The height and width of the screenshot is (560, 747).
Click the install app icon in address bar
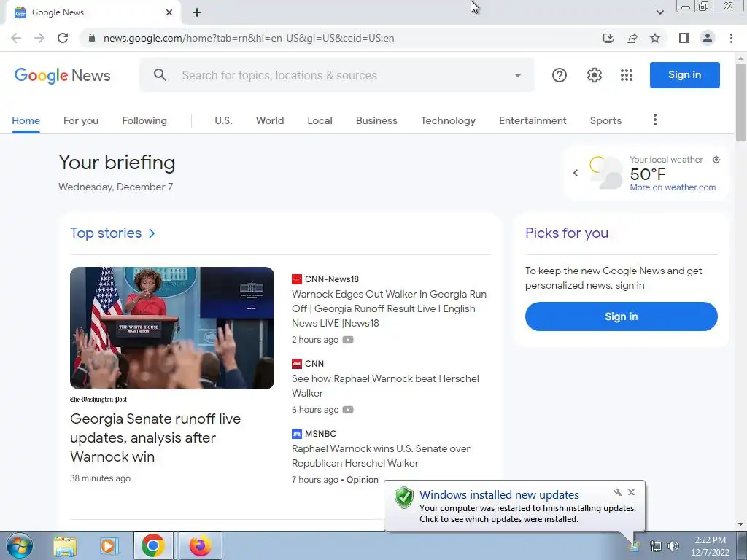click(608, 38)
